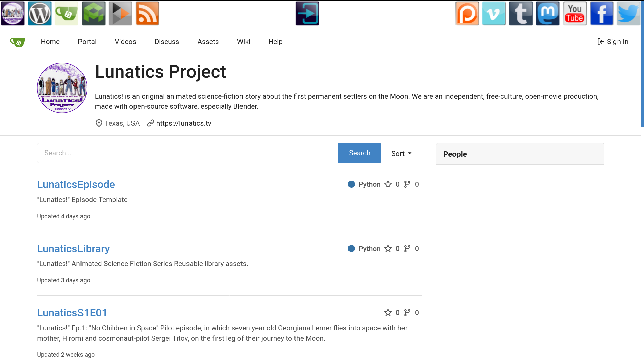Open the Mastodon icon link
This screenshot has width=644, height=362.
tap(548, 14)
